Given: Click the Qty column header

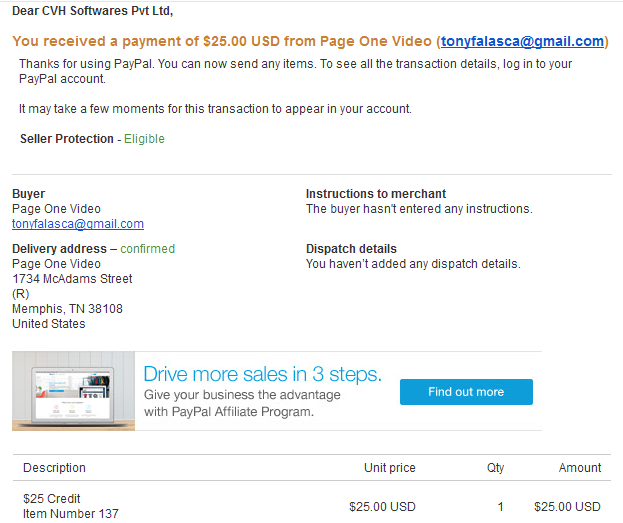Looking at the screenshot, I should 495,468.
